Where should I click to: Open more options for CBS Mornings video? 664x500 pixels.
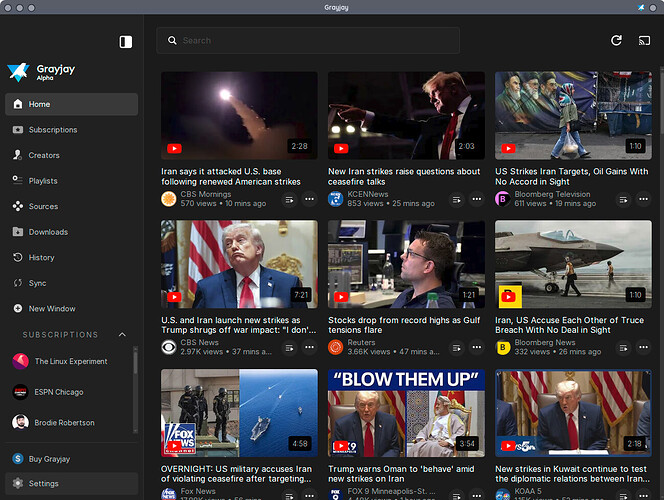coord(310,199)
